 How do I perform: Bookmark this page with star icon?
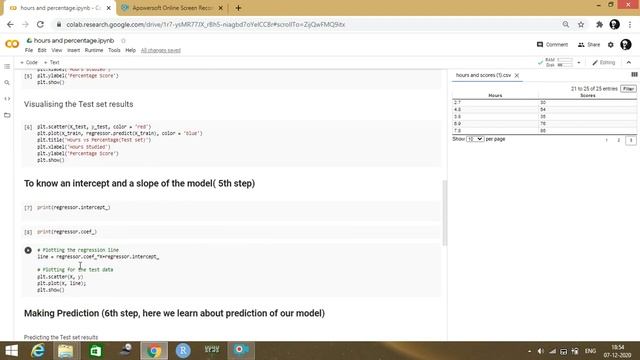click(x=581, y=24)
